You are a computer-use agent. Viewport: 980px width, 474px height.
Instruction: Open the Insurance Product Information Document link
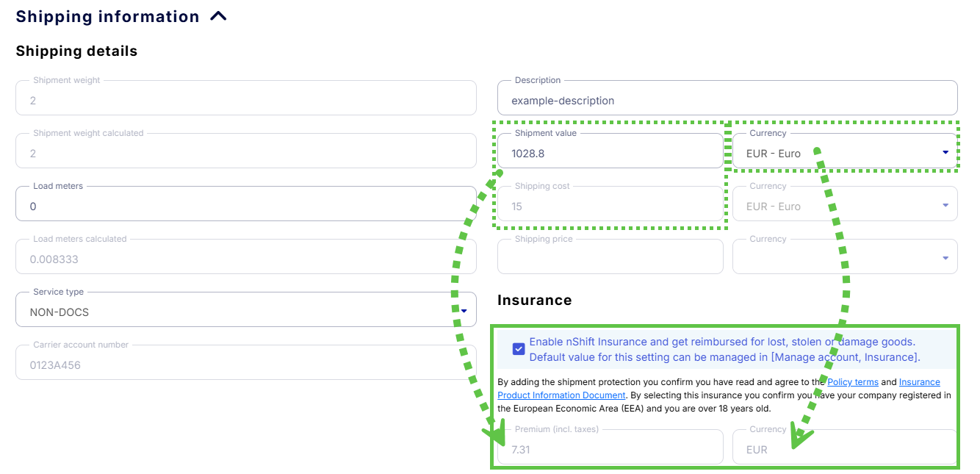coord(561,395)
